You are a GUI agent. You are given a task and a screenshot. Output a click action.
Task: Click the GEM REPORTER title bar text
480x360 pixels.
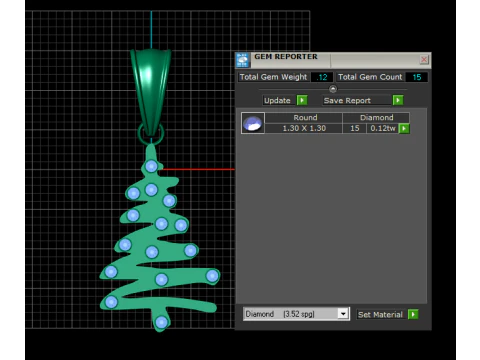[286, 57]
